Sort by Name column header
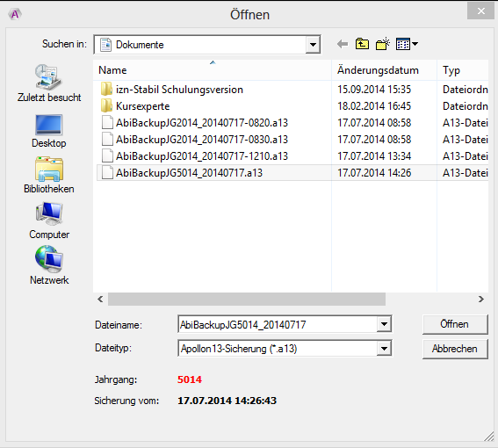Image resolution: width=498 pixels, height=448 pixels. point(213,70)
